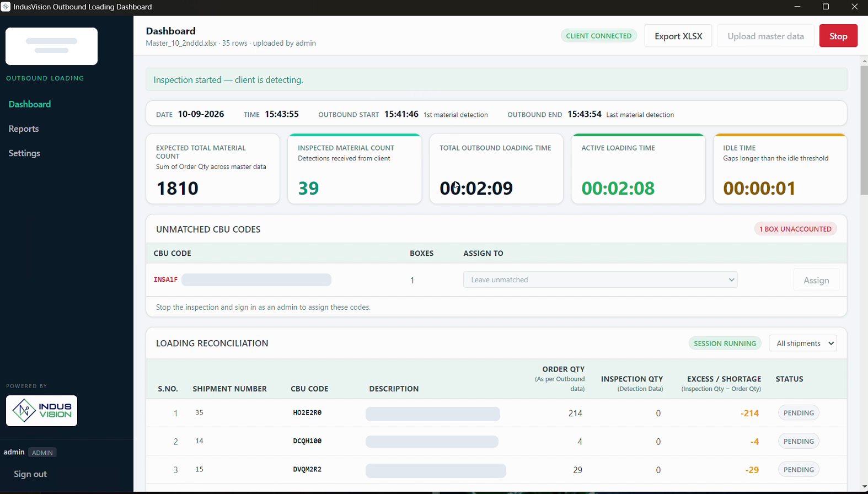Select the INSA1F unmatched CBU code
Screen dimensions: 868x494
[x=165, y=280]
